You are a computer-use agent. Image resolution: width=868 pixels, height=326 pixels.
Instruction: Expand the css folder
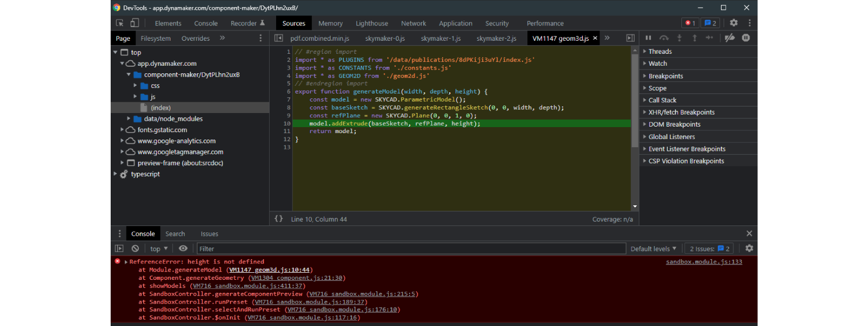coord(135,86)
